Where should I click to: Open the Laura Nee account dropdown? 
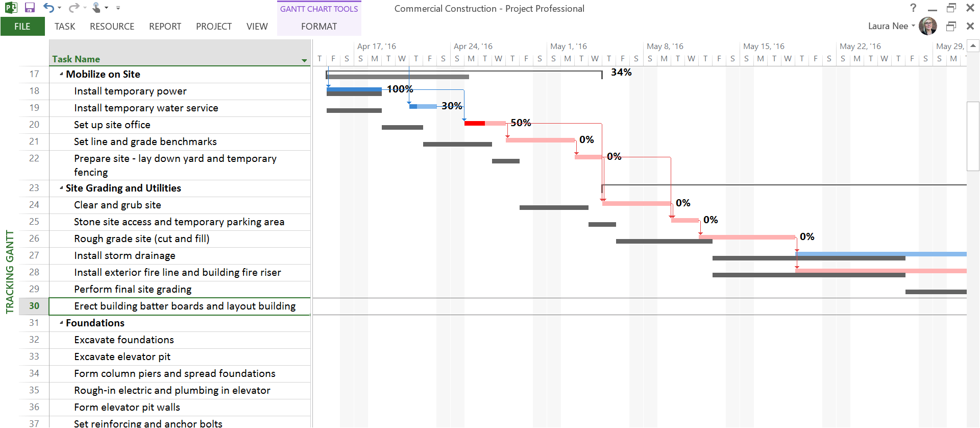pyautogui.click(x=913, y=26)
